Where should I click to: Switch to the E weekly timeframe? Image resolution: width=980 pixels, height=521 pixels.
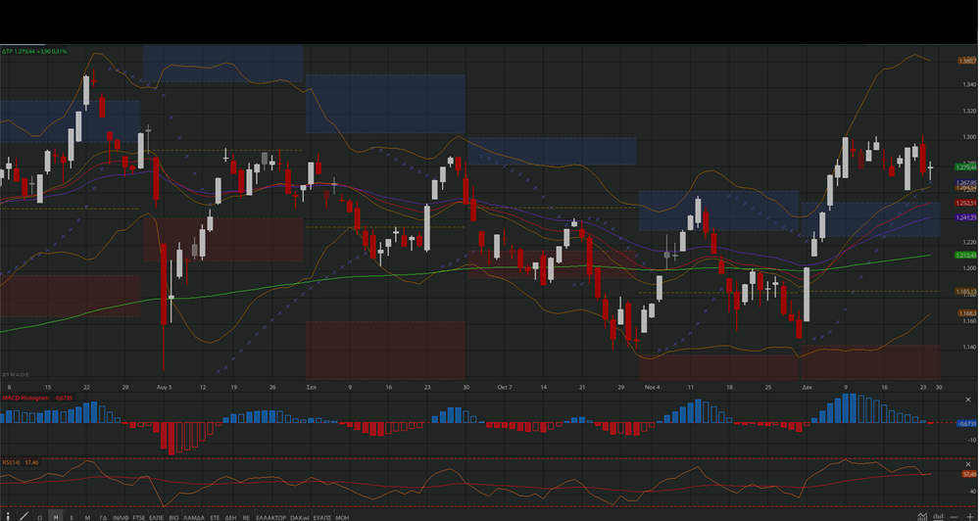(x=72, y=517)
